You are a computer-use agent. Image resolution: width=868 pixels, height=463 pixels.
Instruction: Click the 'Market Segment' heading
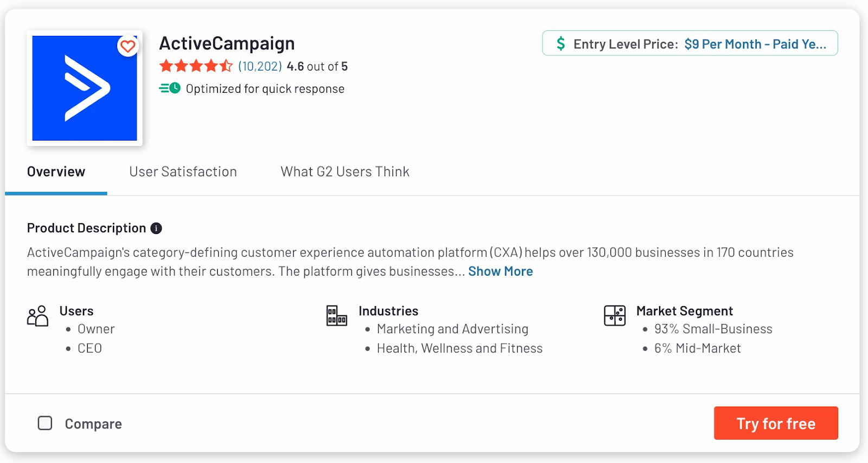(x=685, y=311)
